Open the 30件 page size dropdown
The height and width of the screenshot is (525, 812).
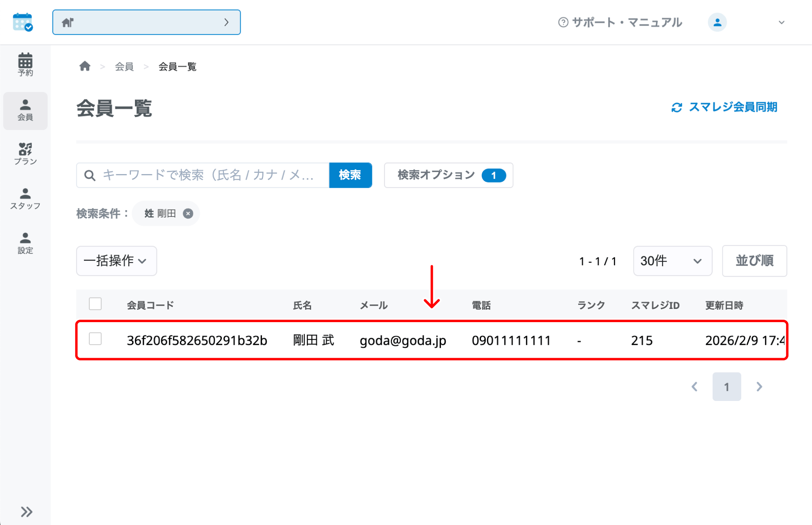(x=672, y=261)
